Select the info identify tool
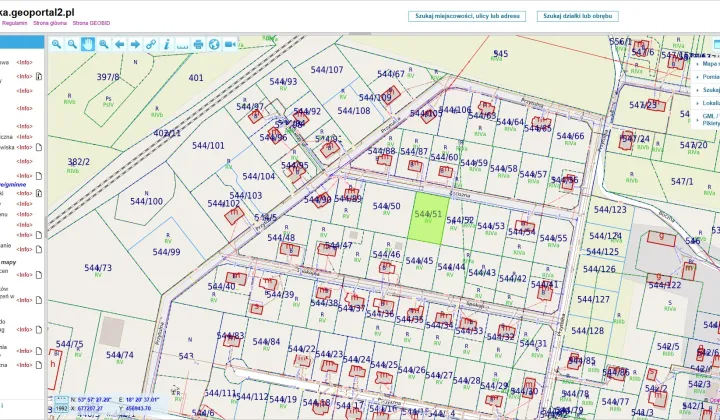This screenshot has width=720, height=420. click(x=166, y=44)
